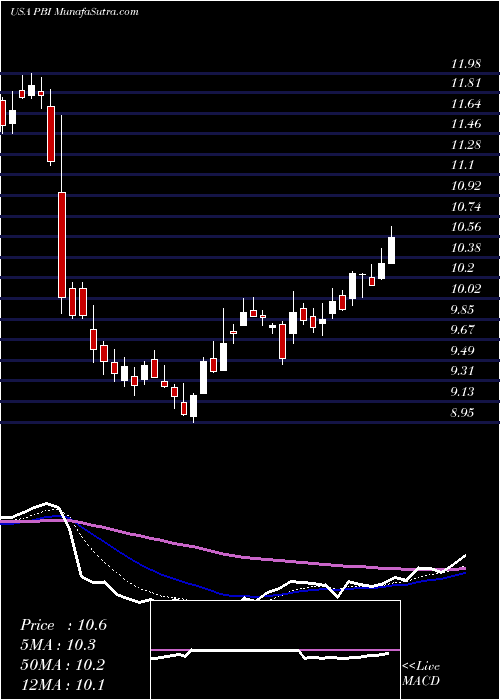This screenshot has height=700, width=500.
Task: Select the 10.2 price axis label
Action: coord(462,268)
